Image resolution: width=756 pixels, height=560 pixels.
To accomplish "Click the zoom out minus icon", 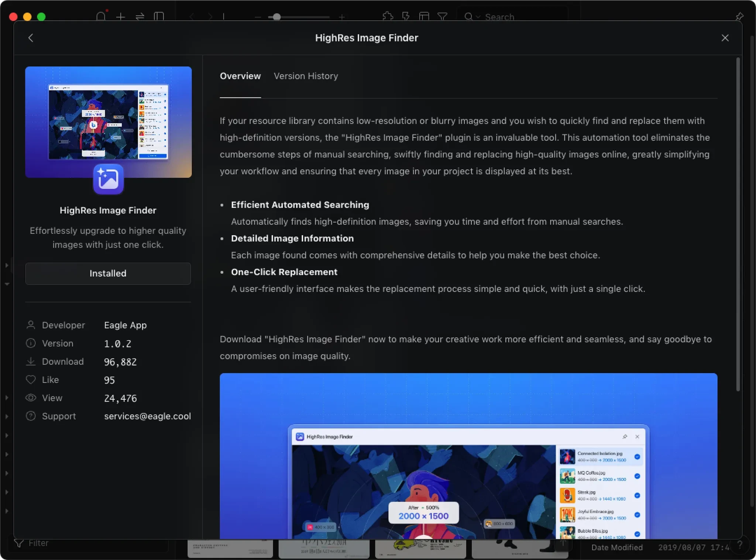I will (258, 17).
